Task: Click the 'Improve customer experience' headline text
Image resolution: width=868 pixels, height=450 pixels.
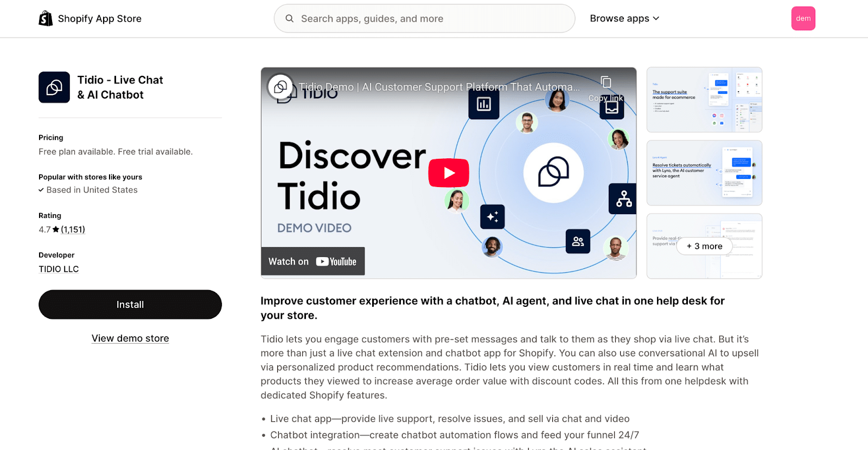Action: click(x=493, y=308)
